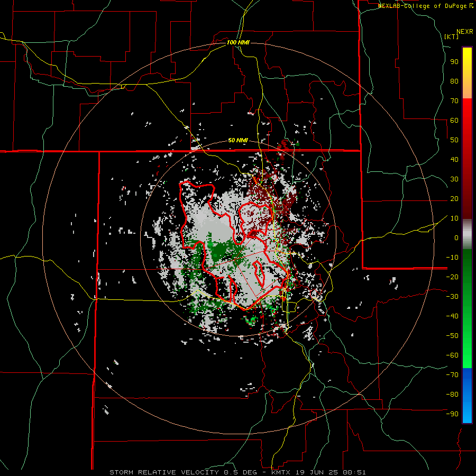
Task: Select the -20 value on velocity scale
Action: tap(452, 277)
